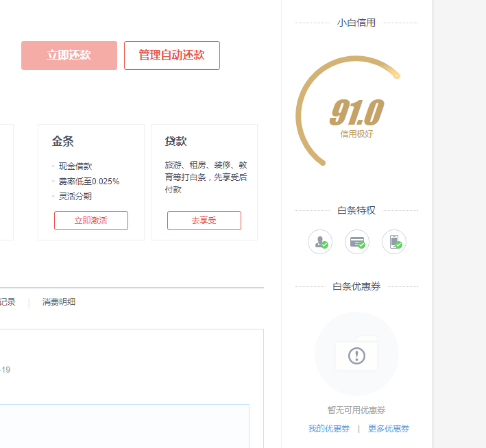Click the no-coupon exclamation folder icon
This screenshot has height=448, width=486.
coord(356,354)
